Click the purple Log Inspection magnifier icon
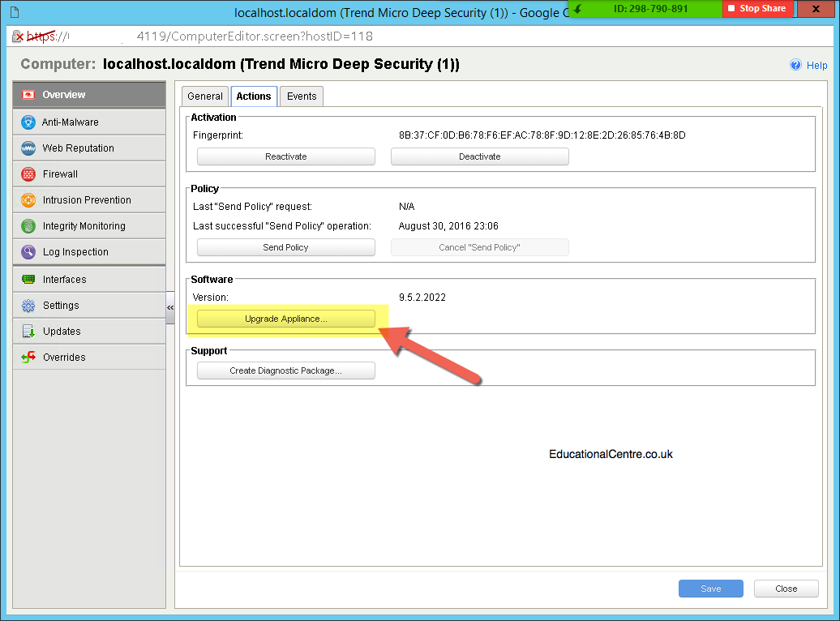Viewport: 840px width, 621px height. 28,252
